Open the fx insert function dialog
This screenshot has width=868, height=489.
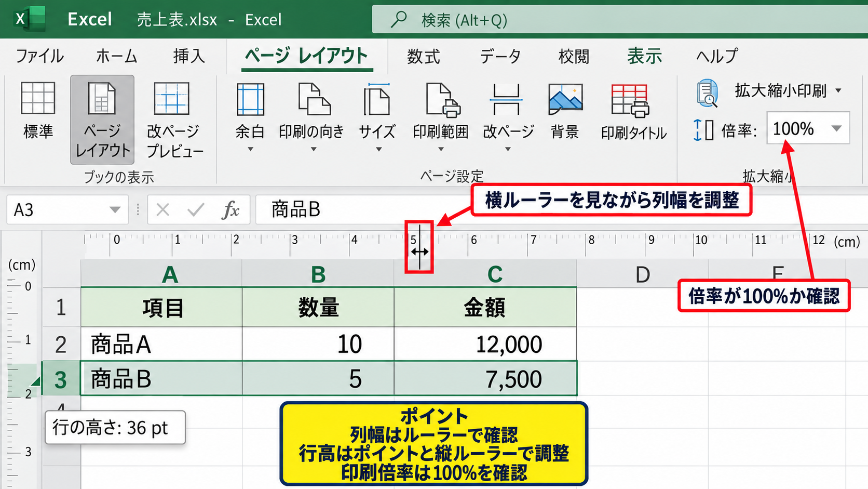pos(230,210)
